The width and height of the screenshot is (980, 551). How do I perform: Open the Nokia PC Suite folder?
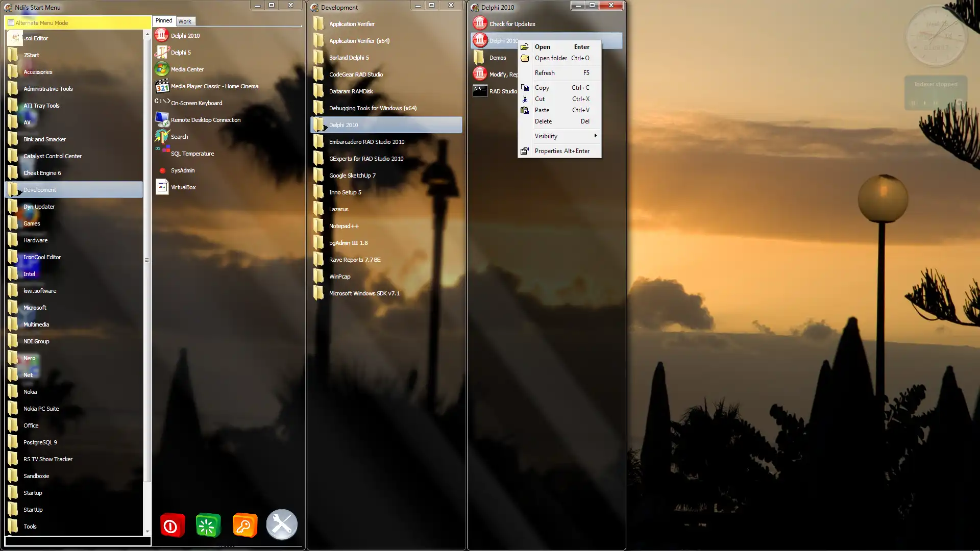click(x=74, y=409)
